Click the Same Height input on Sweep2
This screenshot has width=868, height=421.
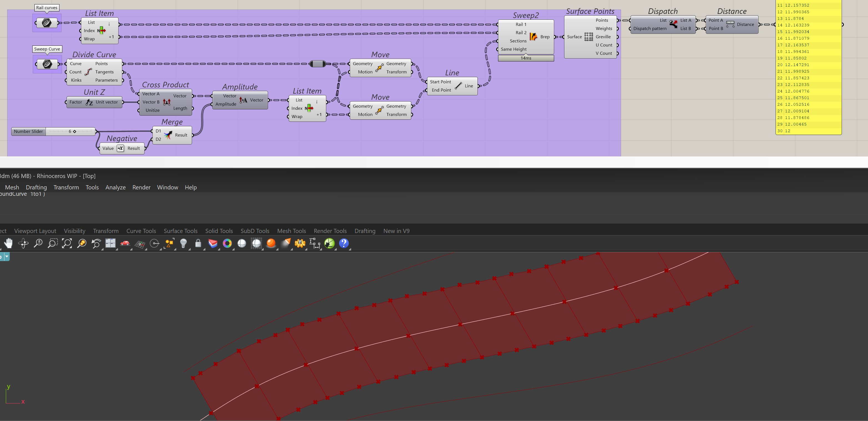point(513,49)
